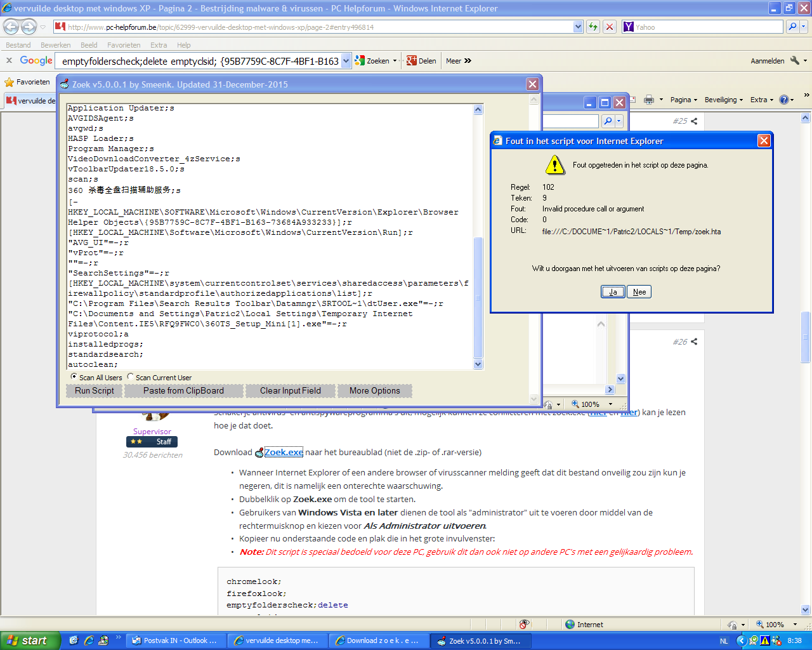
Task: Click the Yahoo search magnifier icon
Action: click(792, 27)
